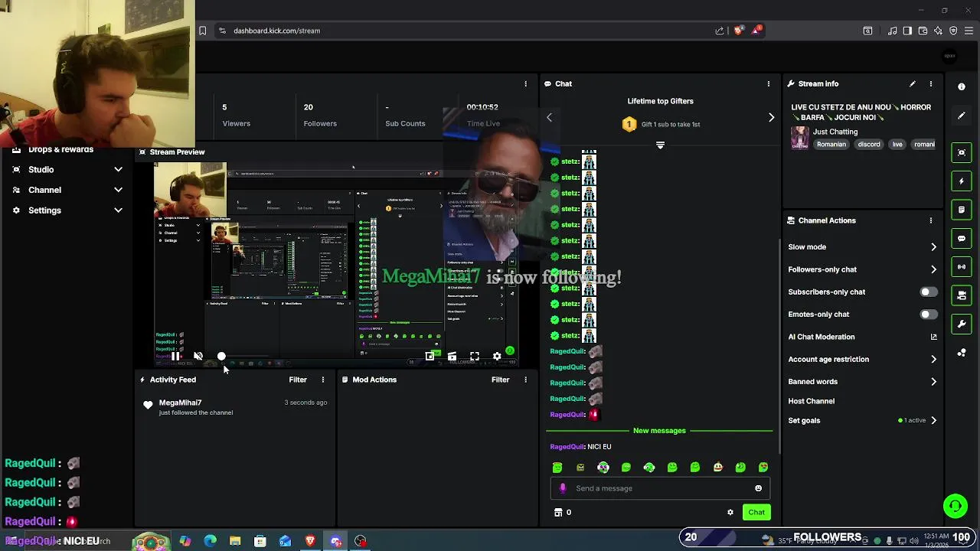
Task: Click the info icon in right sidebar
Action: (x=962, y=86)
